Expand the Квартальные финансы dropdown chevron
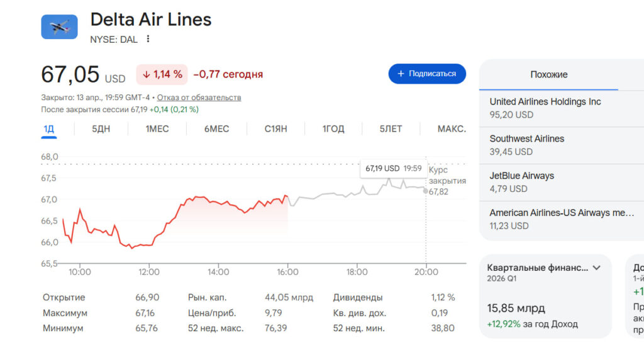Screen dimensions: 644x350 (596, 268)
